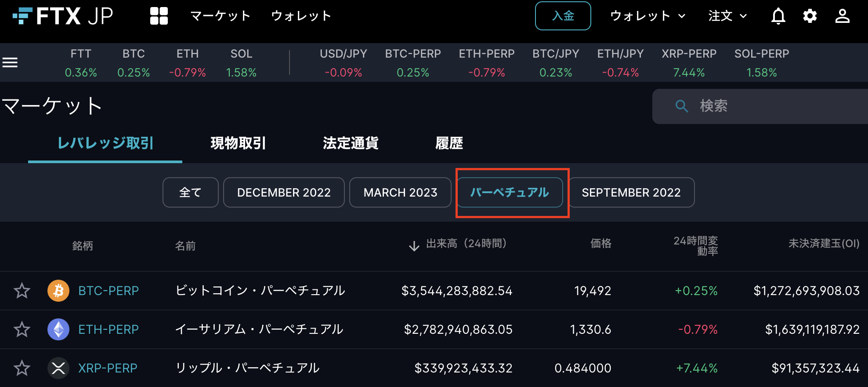Click イーサリアム・パーペチュアル name text
The height and width of the screenshot is (387, 868).
(x=259, y=329)
